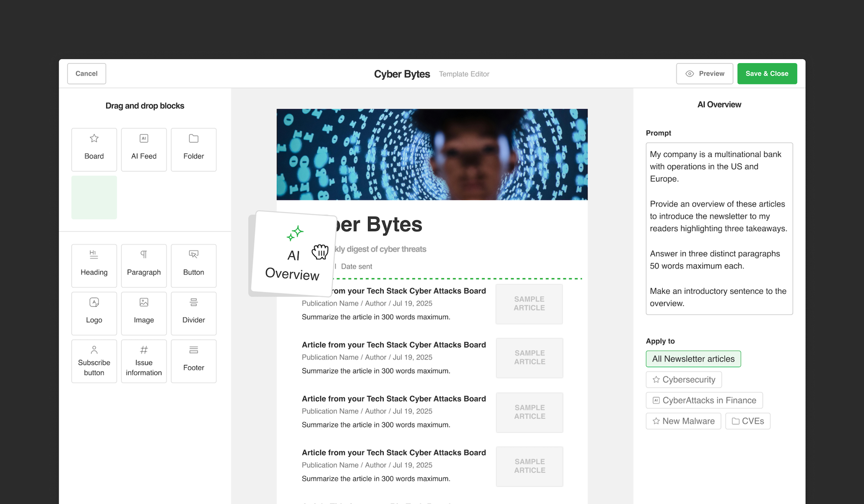The height and width of the screenshot is (504, 864).
Task: Pick the Button block
Action: click(x=193, y=266)
